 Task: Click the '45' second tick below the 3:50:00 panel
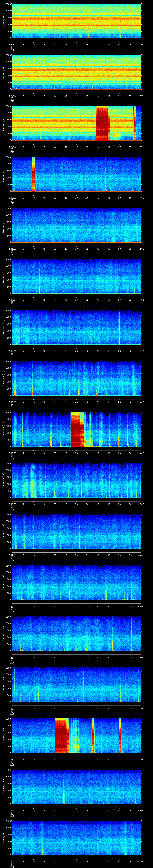coord(109,708)
